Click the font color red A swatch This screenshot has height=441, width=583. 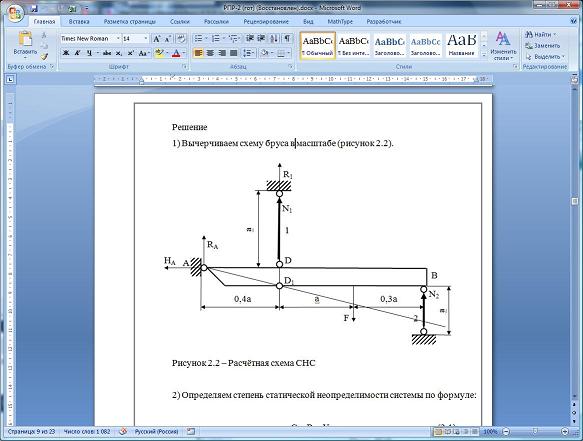click(x=176, y=53)
